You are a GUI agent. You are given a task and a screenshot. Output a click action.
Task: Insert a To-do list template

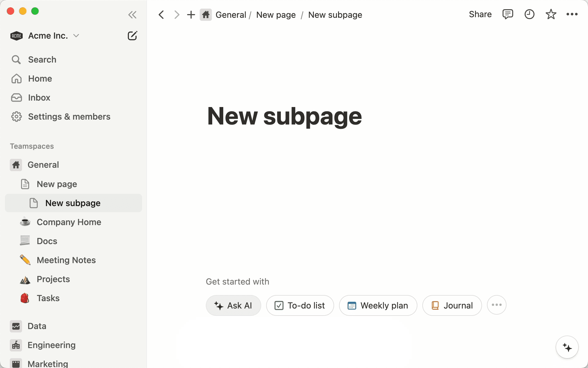300,305
